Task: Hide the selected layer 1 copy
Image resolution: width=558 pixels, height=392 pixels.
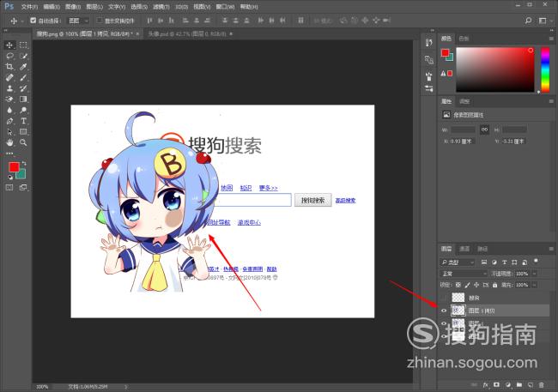Action: [444, 311]
